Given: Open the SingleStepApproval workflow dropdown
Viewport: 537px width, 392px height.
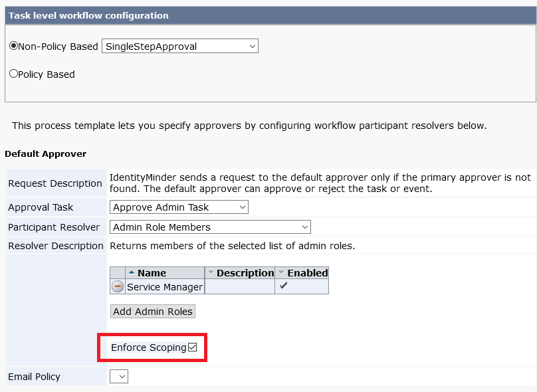Looking at the screenshot, I should point(179,47).
